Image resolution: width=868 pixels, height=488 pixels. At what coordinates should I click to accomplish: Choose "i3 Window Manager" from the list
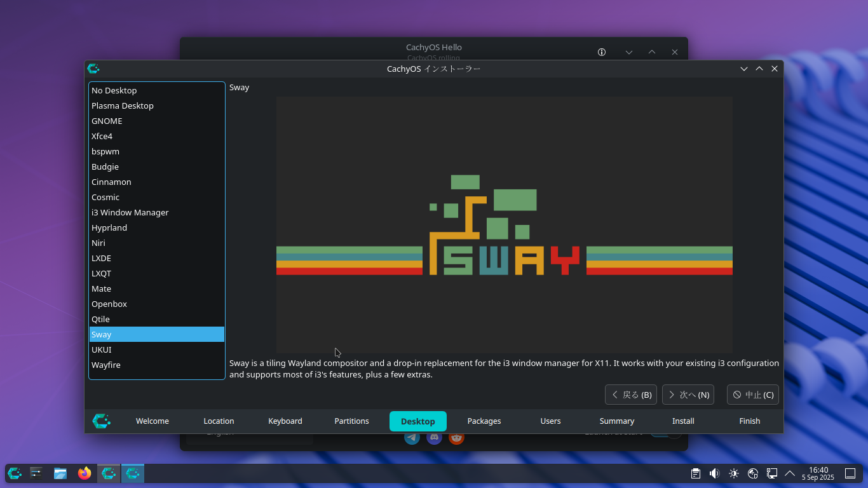click(157, 212)
